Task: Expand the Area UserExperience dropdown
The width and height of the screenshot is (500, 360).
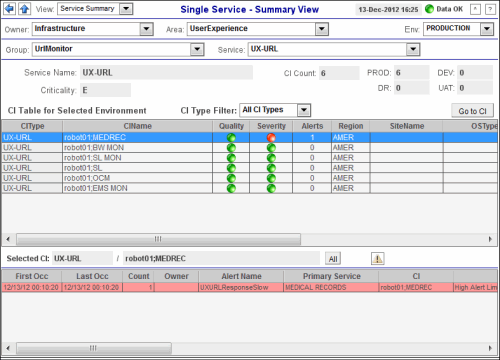Action: click(x=322, y=29)
